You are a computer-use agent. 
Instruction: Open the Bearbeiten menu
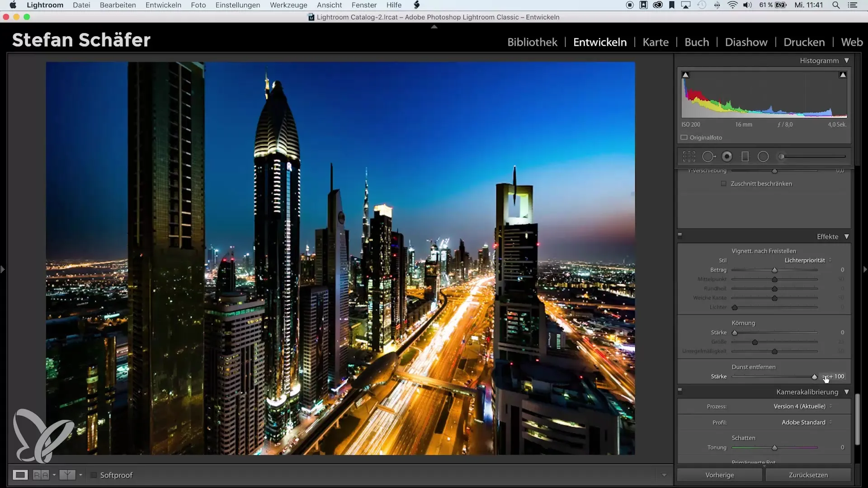[x=118, y=5]
